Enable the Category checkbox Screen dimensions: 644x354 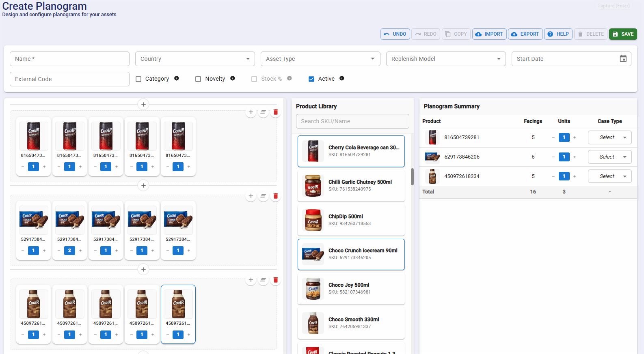[x=138, y=79]
